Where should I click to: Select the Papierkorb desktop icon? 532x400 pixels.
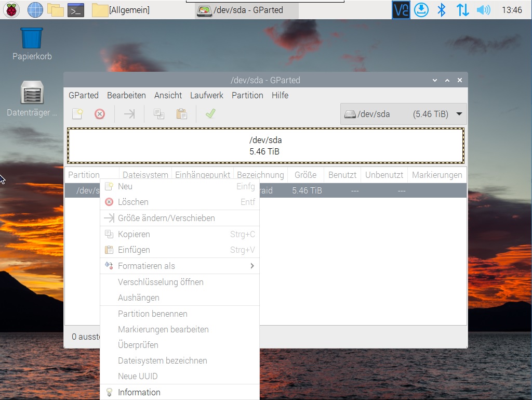tap(32, 44)
